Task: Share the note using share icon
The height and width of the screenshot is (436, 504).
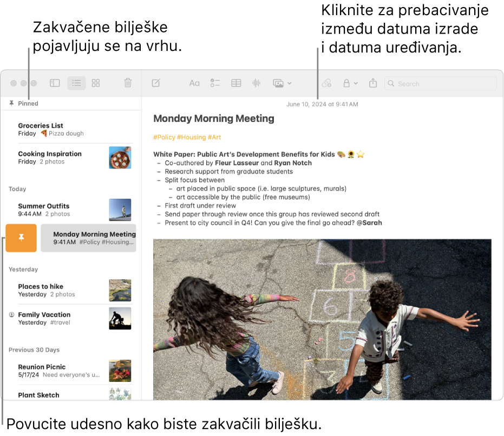Action: (x=373, y=83)
